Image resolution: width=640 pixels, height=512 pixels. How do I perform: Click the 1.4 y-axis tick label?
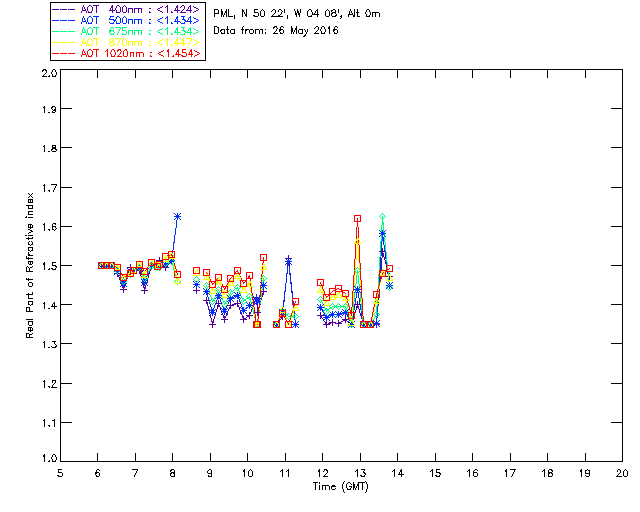point(49,305)
